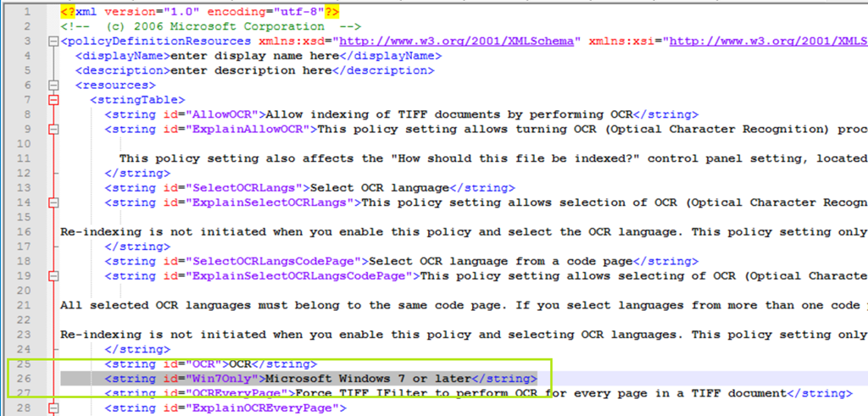Fold the ExplainSelectOCRLangs string block
The height and width of the screenshot is (416, 868).
pos(55,202)
